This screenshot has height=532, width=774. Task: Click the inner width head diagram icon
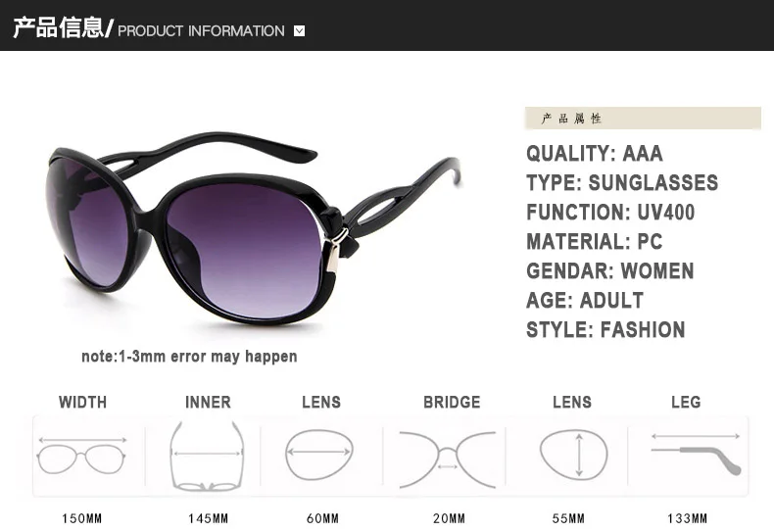coord(207,456)
